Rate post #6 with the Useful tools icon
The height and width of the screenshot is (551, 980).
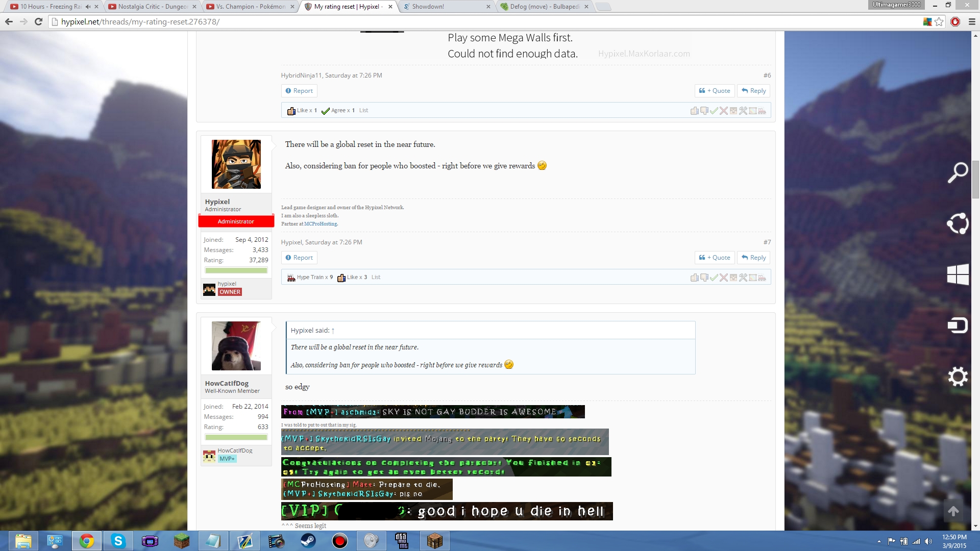tap(743, 111)
